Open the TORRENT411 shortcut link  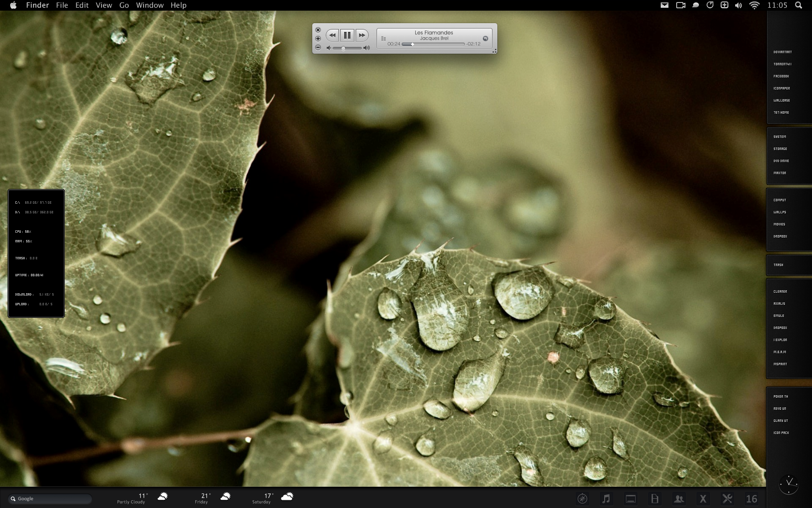coord(782,64)
